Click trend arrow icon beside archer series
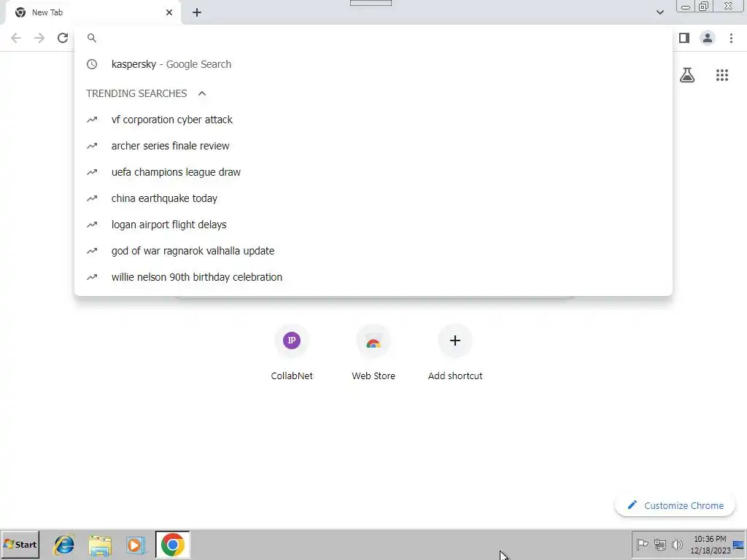The image size is (747, 560). tap(92, 146)
